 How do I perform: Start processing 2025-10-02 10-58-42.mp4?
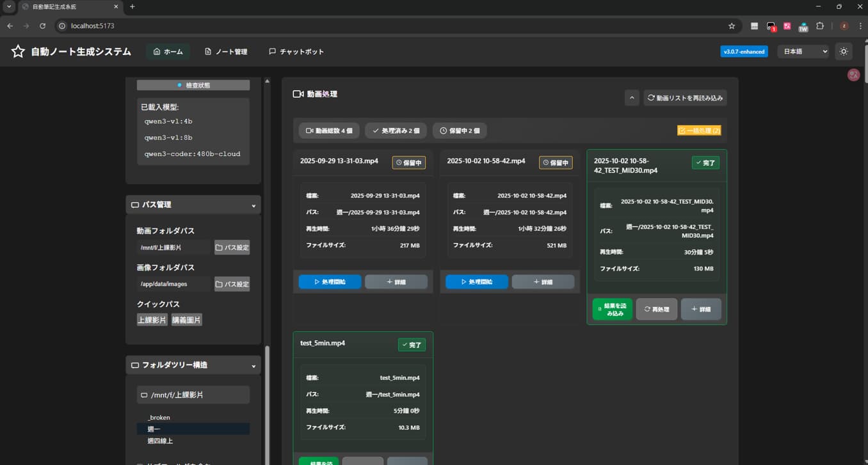point(477,282)
